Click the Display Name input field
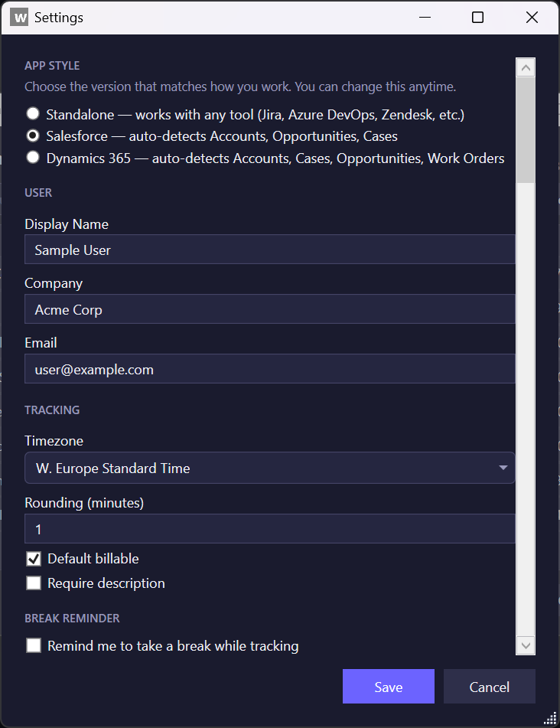The width and height of the screenshot is (560, 728). click(x=269, y=250)
